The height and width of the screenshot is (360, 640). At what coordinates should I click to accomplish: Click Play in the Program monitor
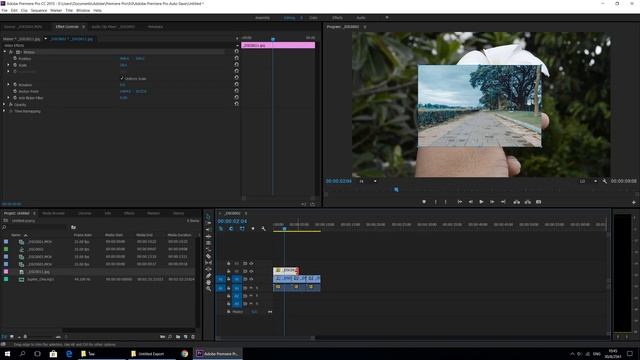[481, 202]
